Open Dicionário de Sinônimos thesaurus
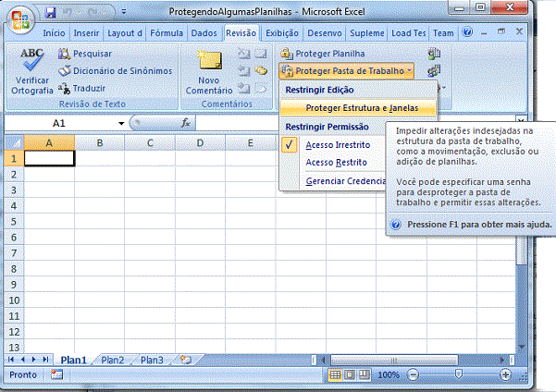Viewport: 556px width, 392px height. click(x=116, y=71)
